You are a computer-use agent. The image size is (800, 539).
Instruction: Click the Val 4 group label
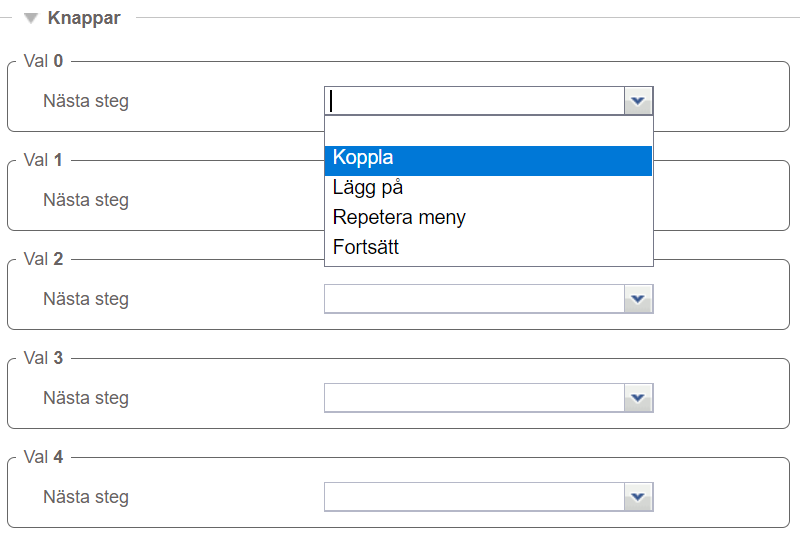tap(43, 457)
